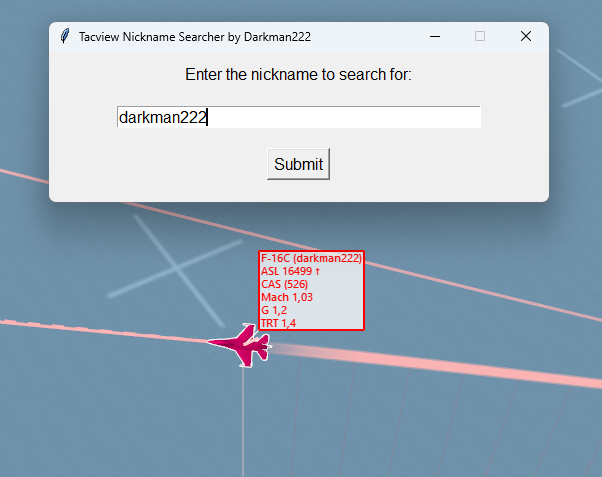The width and height of the screenshot is (602, 477).
Task: Close the Tacview Nickname Searcher dialog
Action: click(525, 36)
